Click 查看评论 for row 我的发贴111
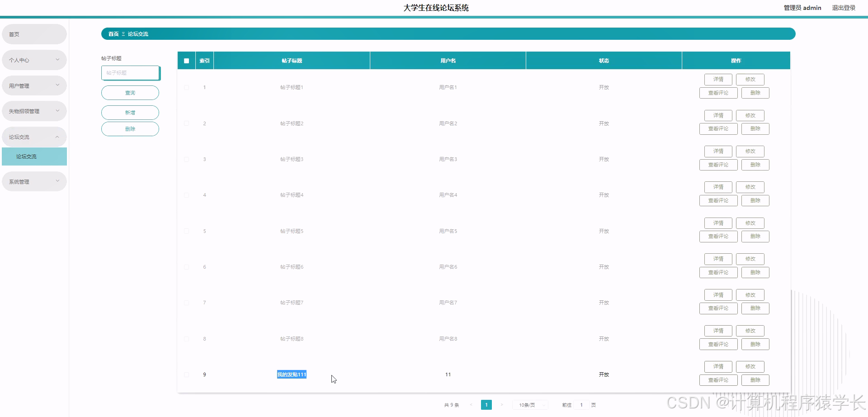 point(718,380)
